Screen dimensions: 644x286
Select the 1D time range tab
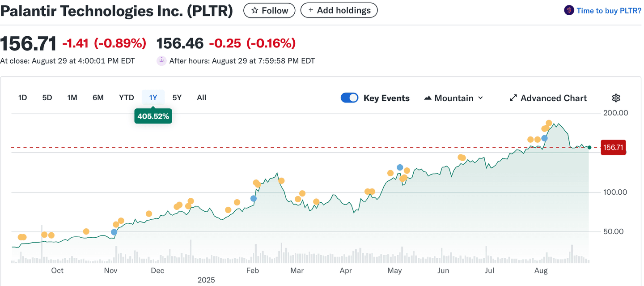tap(22, 98)
